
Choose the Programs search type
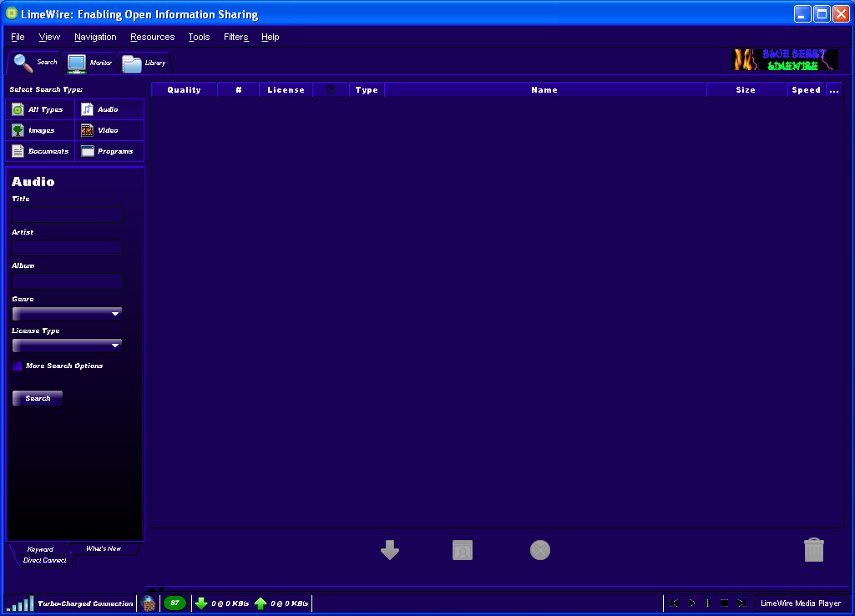tap(109, 151)
